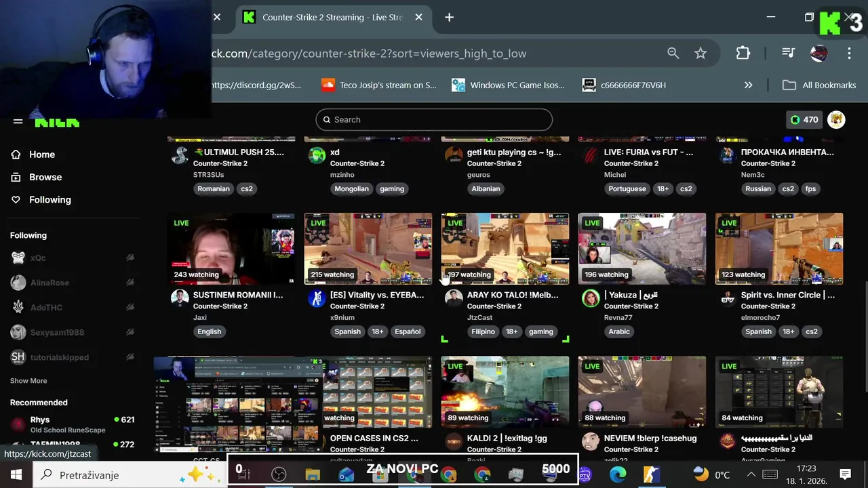
Task: Open OPEN CASES IN CS2 stream title
Action: point(374,439)
